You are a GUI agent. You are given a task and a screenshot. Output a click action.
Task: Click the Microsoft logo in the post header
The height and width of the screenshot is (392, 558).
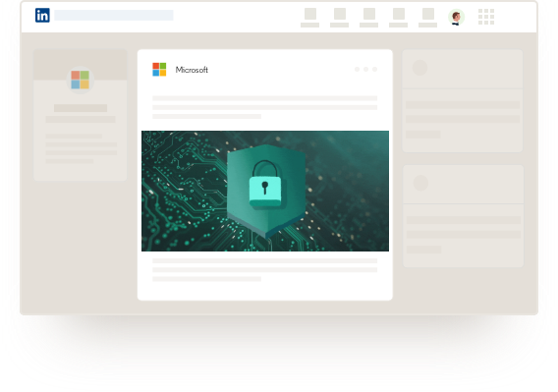[x=159, y=70]
